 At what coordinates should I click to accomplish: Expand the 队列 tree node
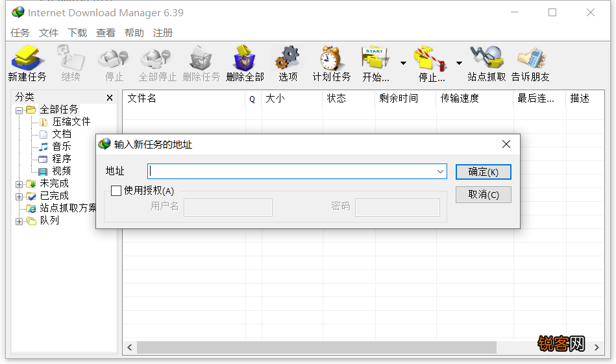(19, 221)
